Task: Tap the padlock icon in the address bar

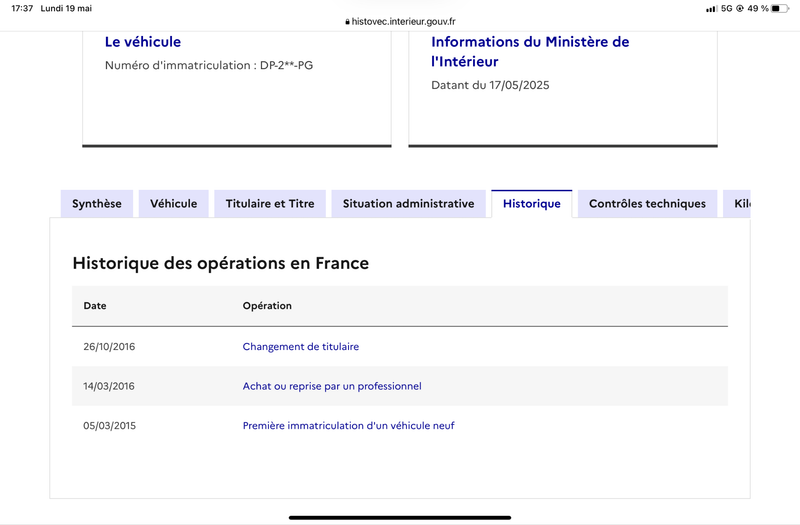Action: [x=347, y=21]
